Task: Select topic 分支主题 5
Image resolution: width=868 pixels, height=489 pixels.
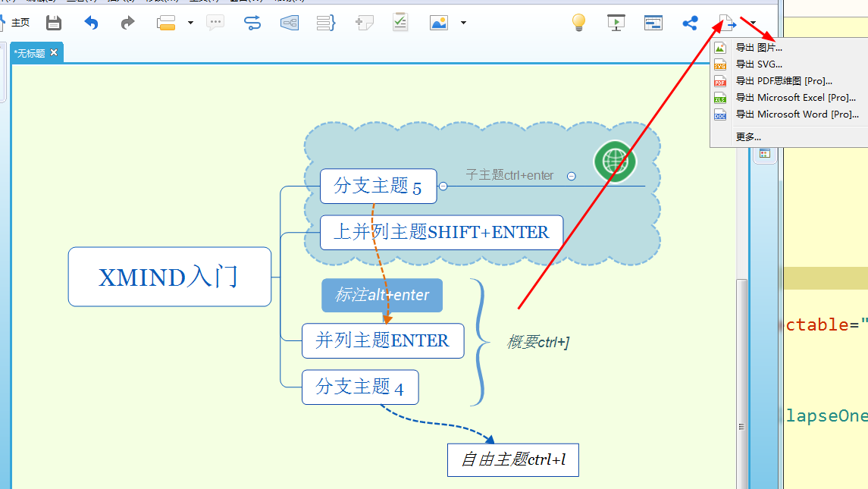Action: pyautogui.click(x=378, y=186)
